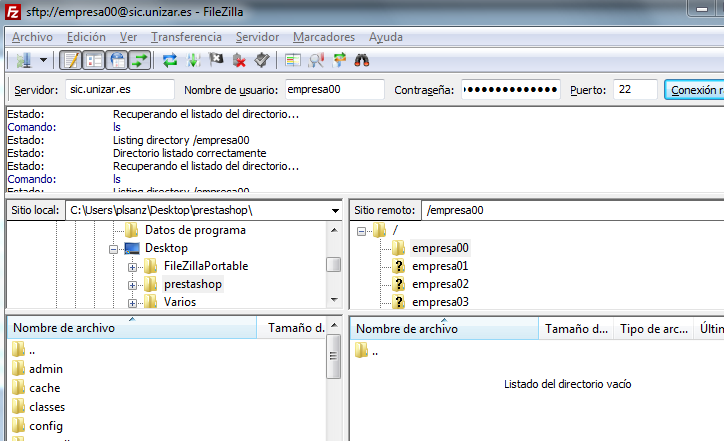Sort remote files by Nombre de archivo
This screenshot has width=724, height=441.
click(444, 329)
